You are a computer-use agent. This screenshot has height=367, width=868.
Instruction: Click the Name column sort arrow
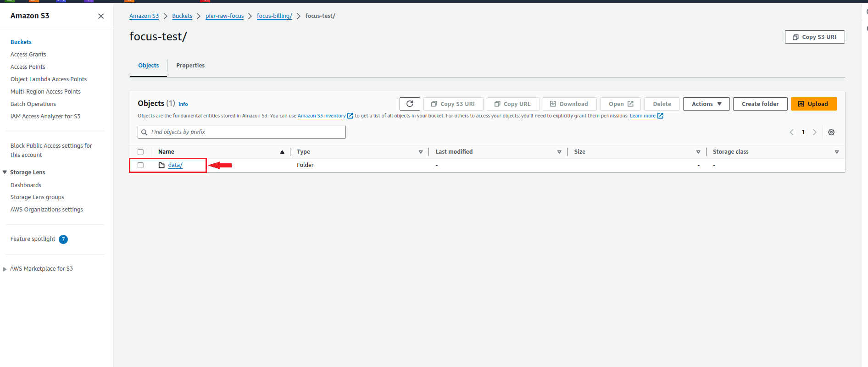click(x=282, y=152)
